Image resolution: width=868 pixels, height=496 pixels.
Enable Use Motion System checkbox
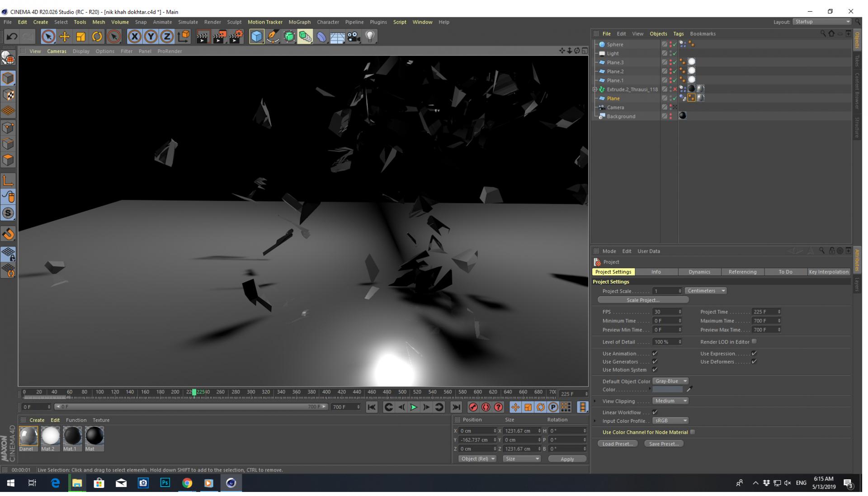[x=655, y=369]
